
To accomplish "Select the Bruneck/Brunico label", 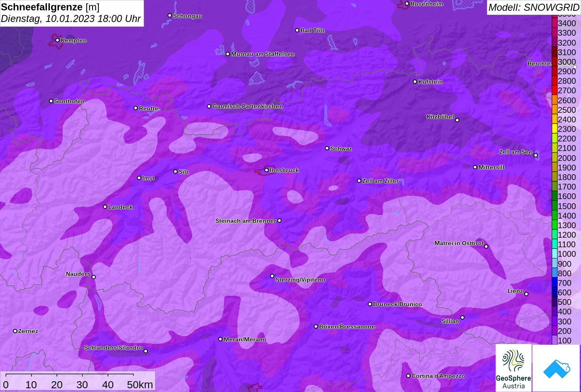I will tap(398, 304).
